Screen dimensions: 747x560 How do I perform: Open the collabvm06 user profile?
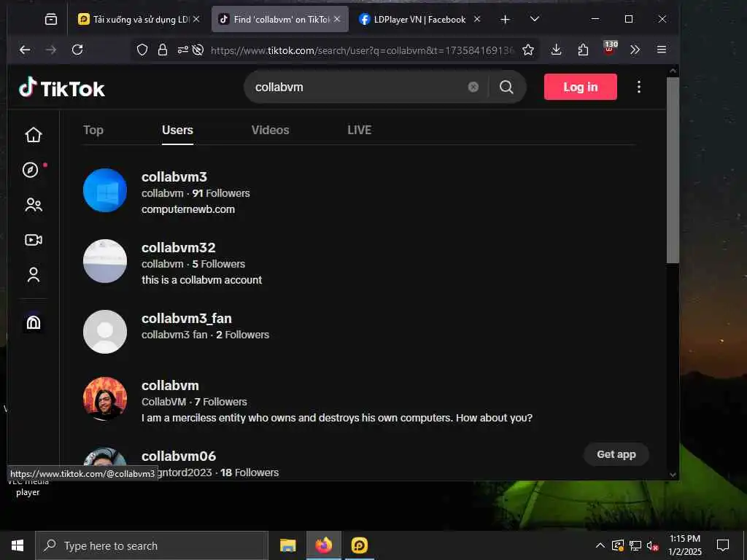pyautogui.click(x=179, y=456)
